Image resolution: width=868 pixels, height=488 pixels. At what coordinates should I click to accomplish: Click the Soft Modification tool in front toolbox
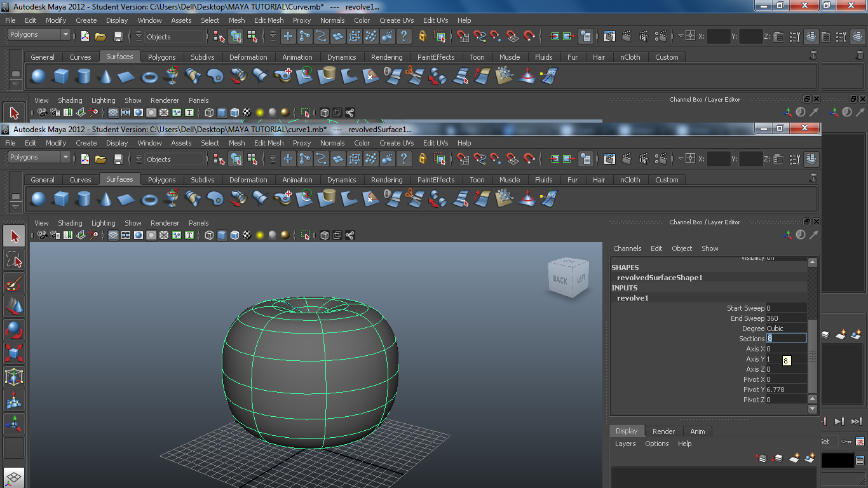(x=14, y=400)
